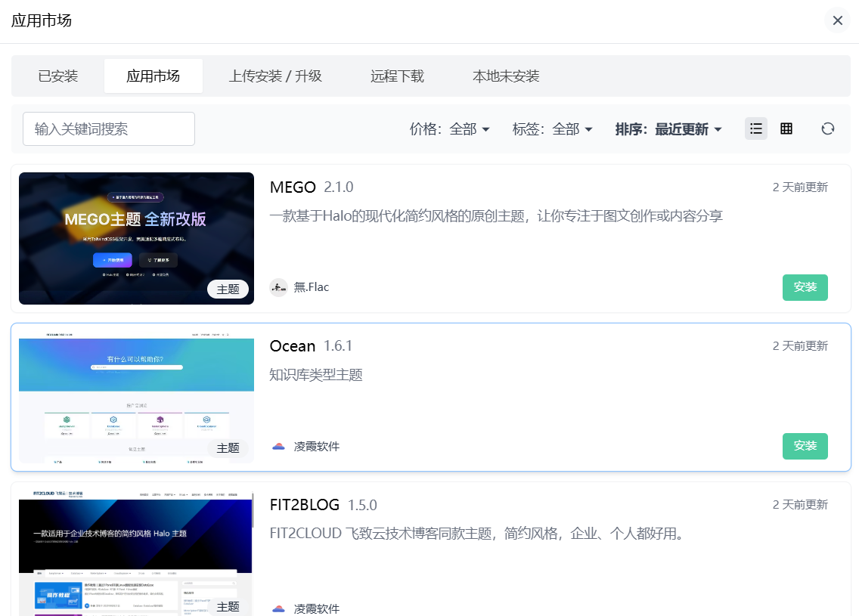Click the 主题 badge on MEGO thumbnail
The width and height of the screenshot is (859, 616).
[228, 289]
